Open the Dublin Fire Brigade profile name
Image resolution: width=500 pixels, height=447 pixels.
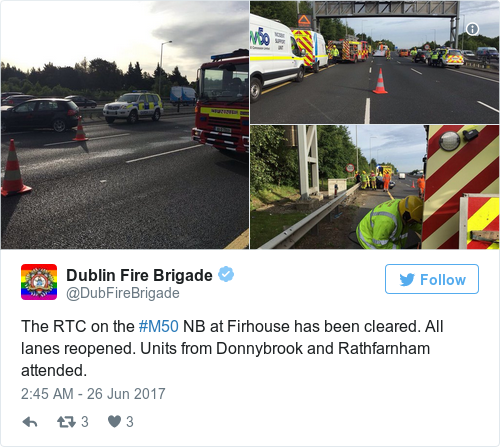coord(139,275)
